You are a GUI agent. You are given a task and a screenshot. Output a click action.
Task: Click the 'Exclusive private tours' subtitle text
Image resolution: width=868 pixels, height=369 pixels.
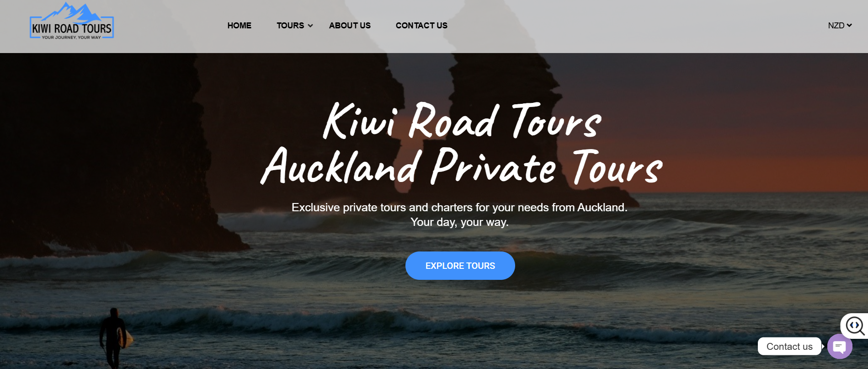(x=459, y=208)
